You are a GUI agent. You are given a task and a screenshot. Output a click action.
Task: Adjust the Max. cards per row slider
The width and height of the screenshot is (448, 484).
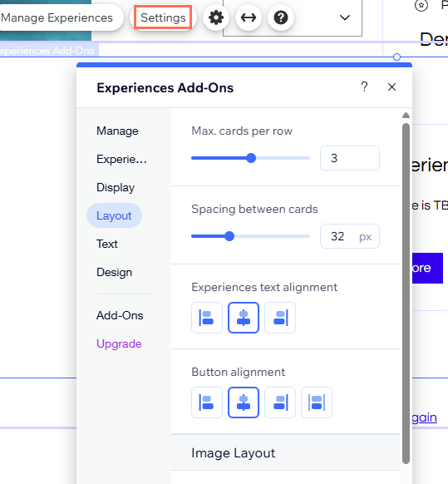click(250, 158)
